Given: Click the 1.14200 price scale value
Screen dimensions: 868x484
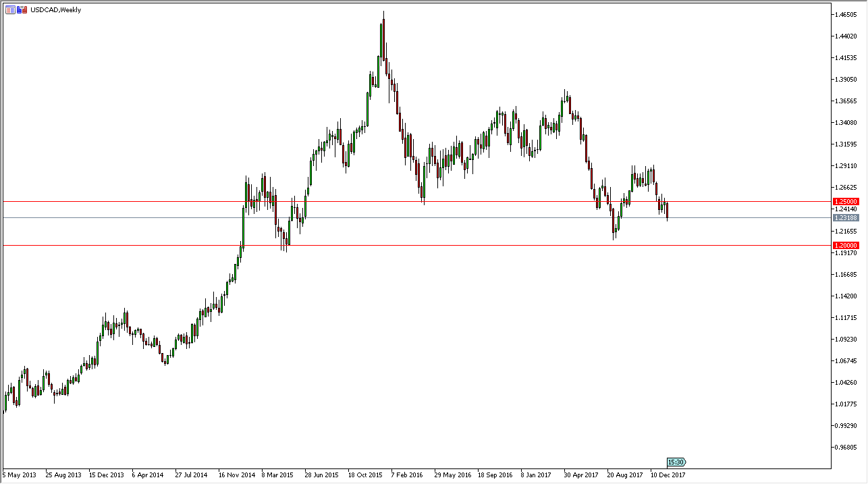Looking at the screenshot, I should (x=847, y=296).
